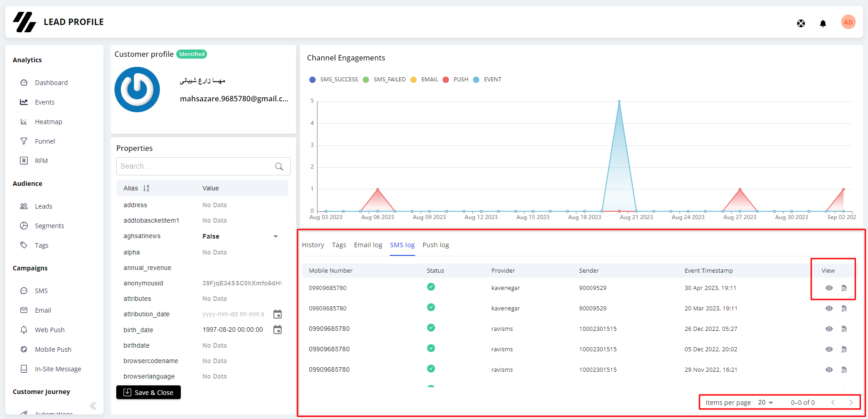868x419 pixels.
Task: Switch to the Tags tab
Action: [x=339, y=245]
